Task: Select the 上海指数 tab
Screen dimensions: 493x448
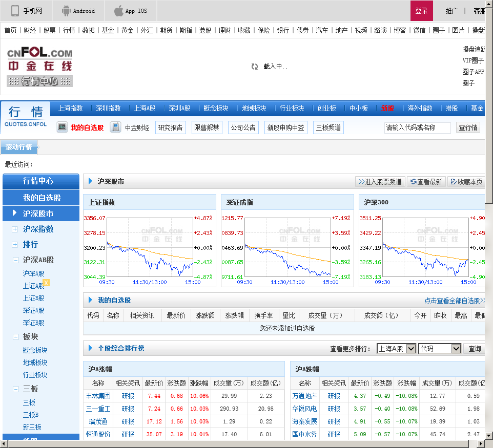Action: (x=70, y=108)
